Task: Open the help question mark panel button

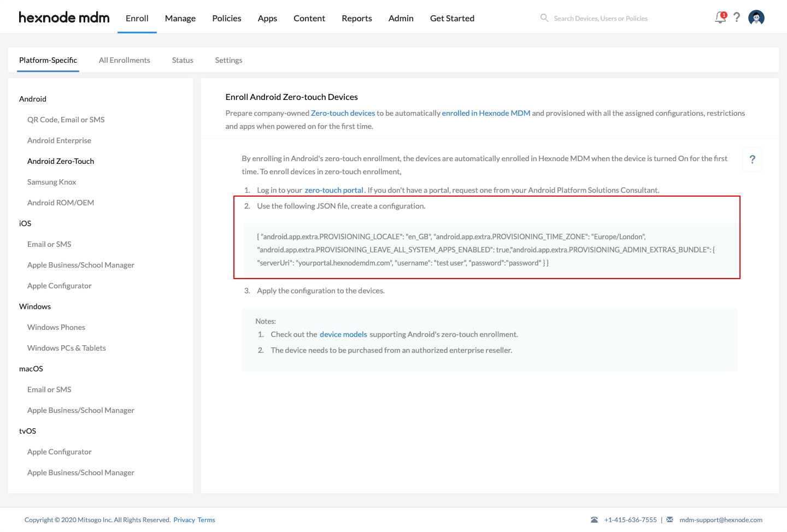Action: point(753,159)
